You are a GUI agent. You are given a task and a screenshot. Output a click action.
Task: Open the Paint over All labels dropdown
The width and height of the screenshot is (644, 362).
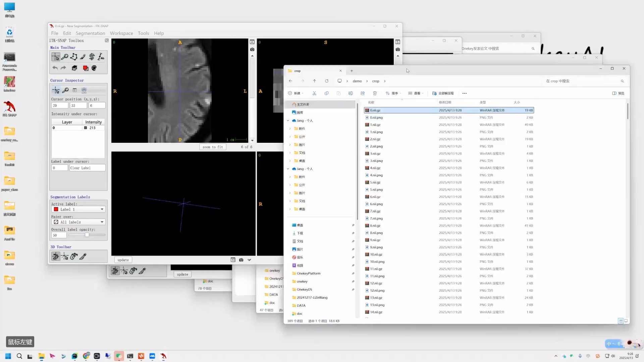78,222
